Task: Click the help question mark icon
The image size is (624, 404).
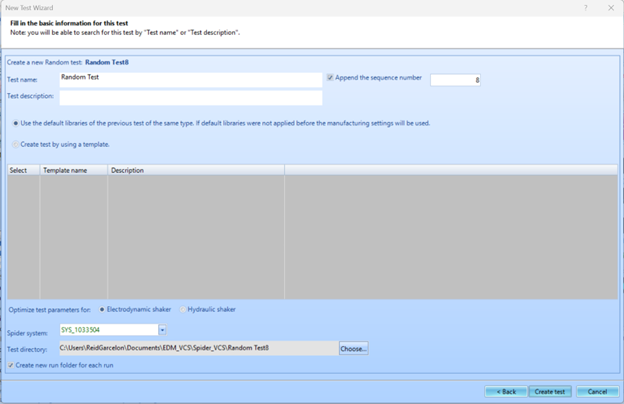Action: click(x=586, y=7)
